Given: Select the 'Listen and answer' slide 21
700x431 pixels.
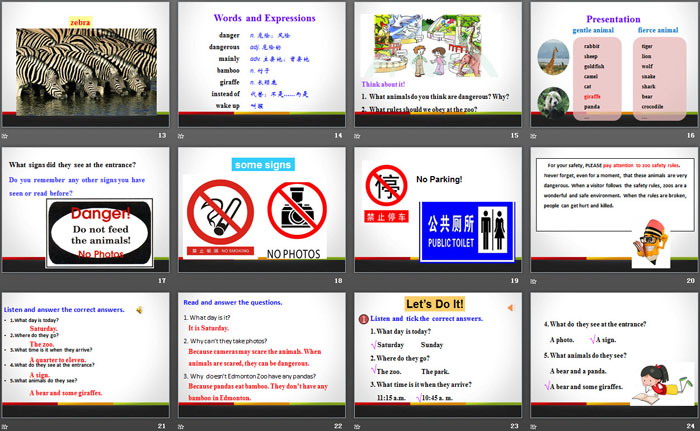Looking at the screenshot, I should click(86, 355).
